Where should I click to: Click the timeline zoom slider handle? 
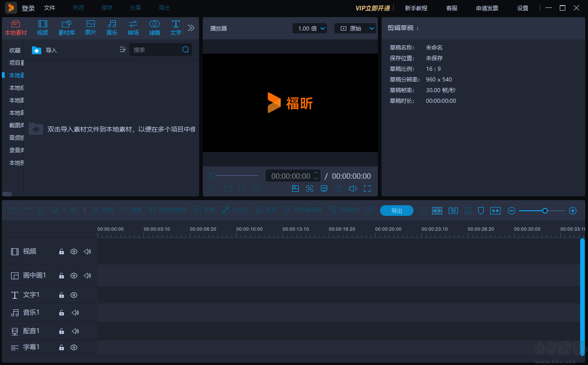(545, 210)
